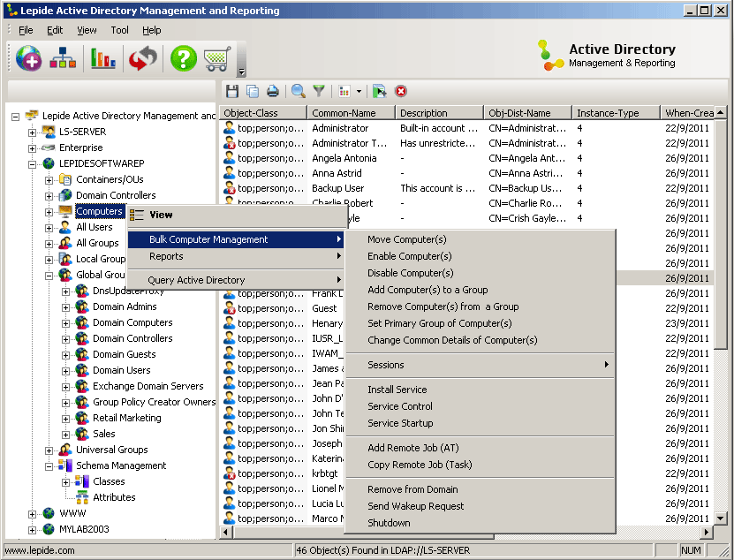The height and width of the screenshot is (560, 734).
Task: Click the Save icon in the results toolbar
Action: [231, 91]
